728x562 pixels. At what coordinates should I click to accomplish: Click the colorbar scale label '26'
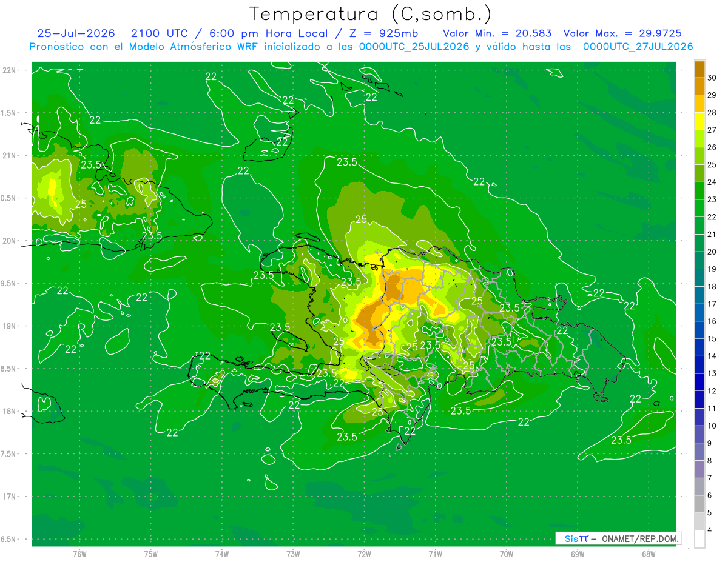(x=712, y=147)
